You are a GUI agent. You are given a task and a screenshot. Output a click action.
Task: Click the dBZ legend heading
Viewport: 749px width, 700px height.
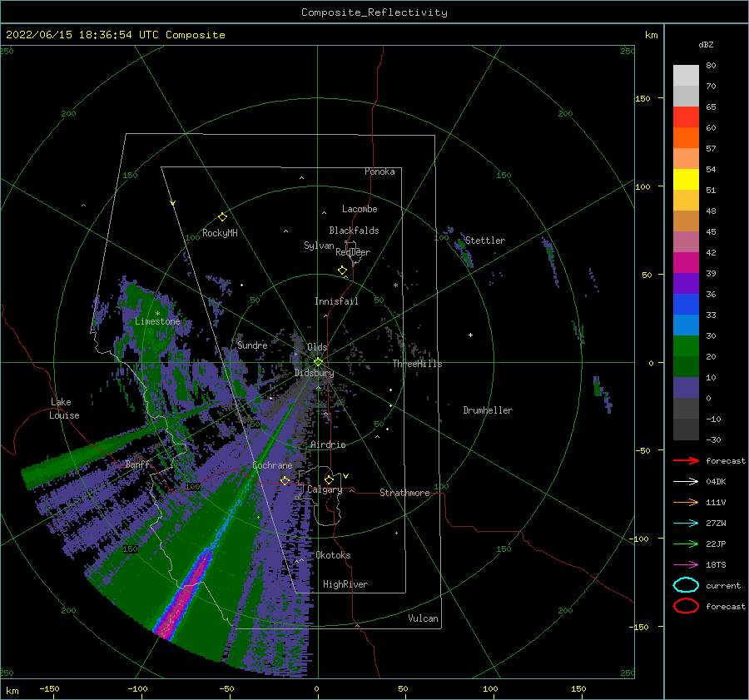point(706,45)
